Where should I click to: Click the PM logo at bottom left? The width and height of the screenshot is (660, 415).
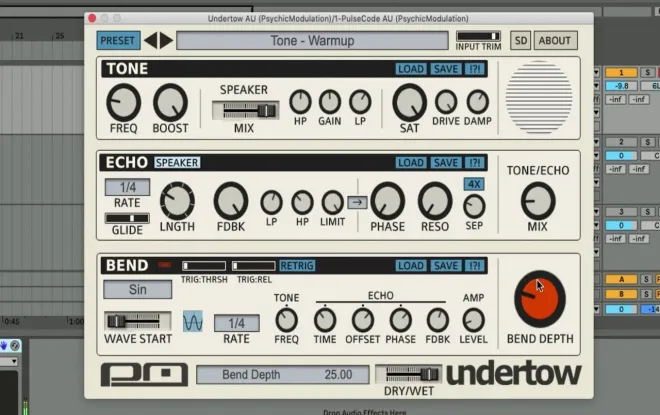[144, 374]
